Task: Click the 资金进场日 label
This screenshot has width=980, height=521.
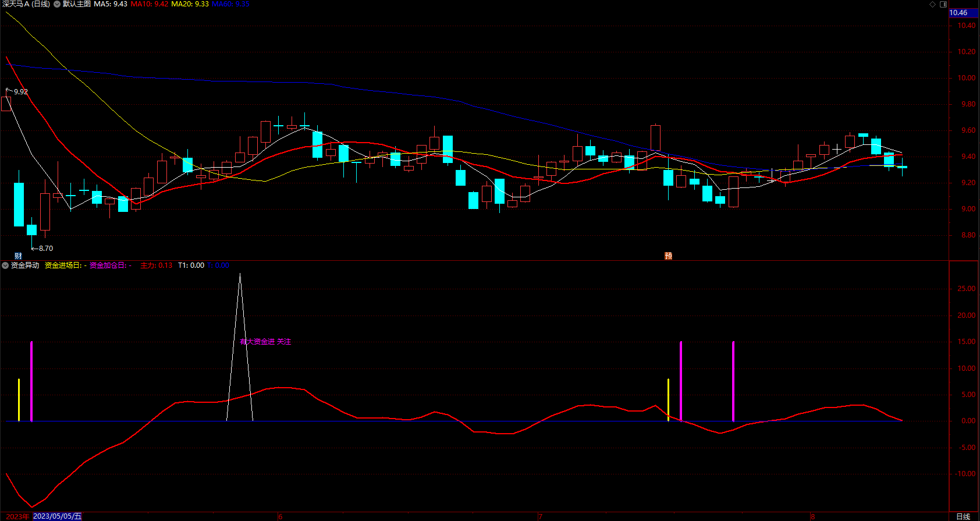Action: click(x=63, y=265)
